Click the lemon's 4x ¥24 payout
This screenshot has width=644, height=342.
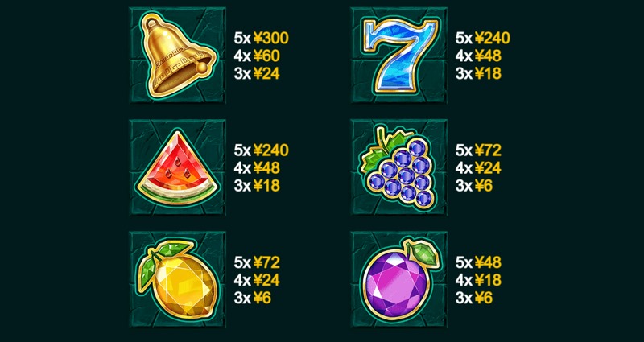pyautogui.click(x=257, y=280)
